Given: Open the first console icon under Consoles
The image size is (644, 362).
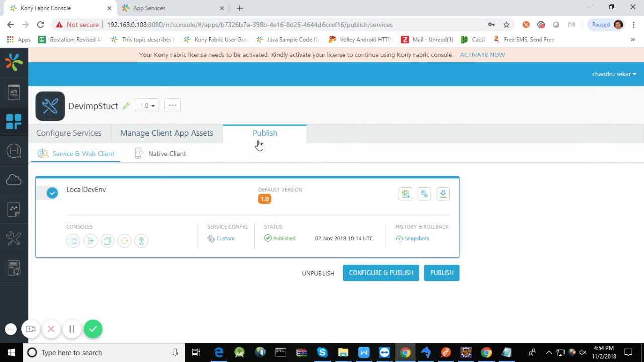Looking at the screenshot, I should pyautogui.click(x=73, y=241).
